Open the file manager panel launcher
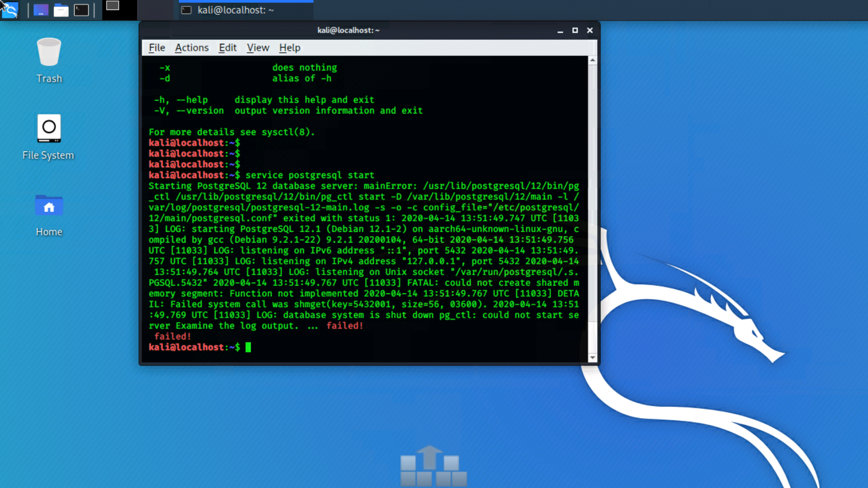 pos(61,9)
